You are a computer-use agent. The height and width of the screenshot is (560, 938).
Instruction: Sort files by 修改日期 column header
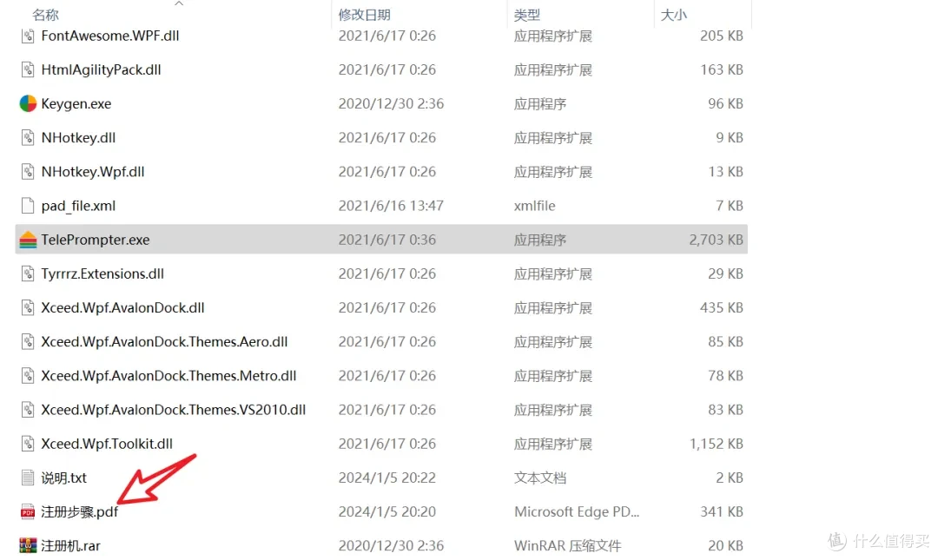(364, 15)
